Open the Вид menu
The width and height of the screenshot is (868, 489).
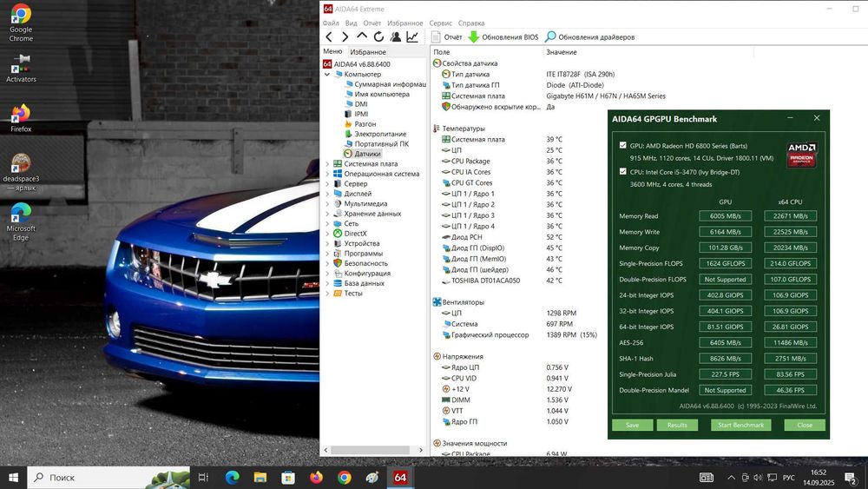pyautogui.click(x=351, y=23)
